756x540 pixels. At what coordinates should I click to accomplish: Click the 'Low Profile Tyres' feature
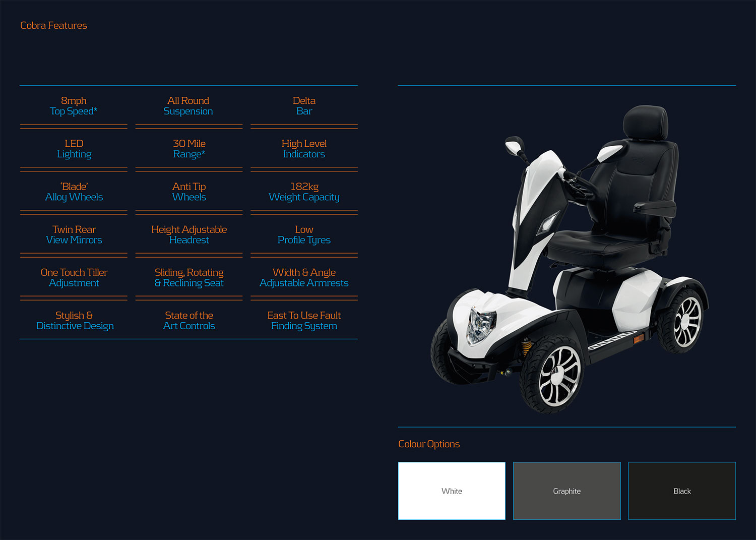(304, 234)
